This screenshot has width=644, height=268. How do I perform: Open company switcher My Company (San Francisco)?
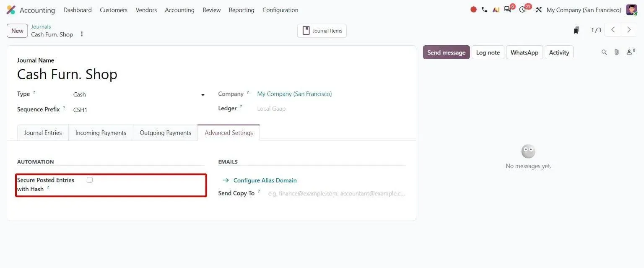tap(584, 10)
